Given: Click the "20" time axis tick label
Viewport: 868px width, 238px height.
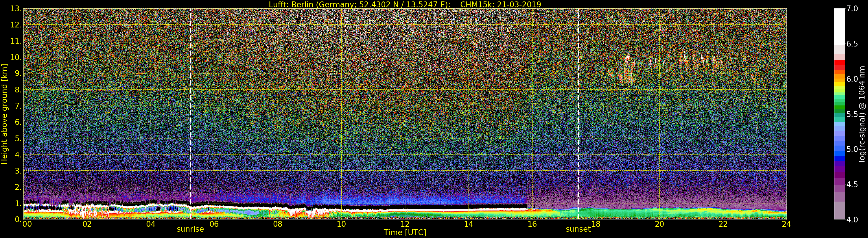Looking at the screenshot, I should click(659, 224).
